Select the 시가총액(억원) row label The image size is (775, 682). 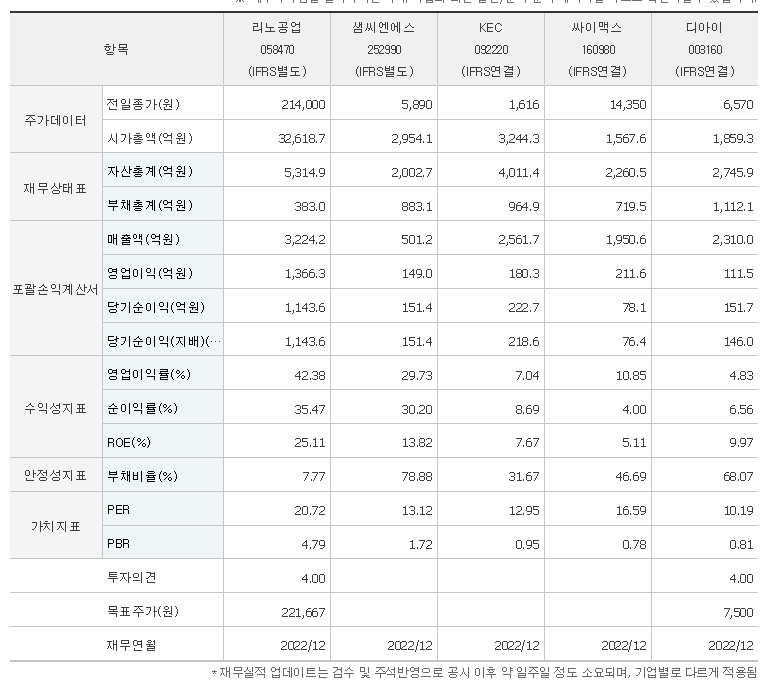click(x=150, y=138)
